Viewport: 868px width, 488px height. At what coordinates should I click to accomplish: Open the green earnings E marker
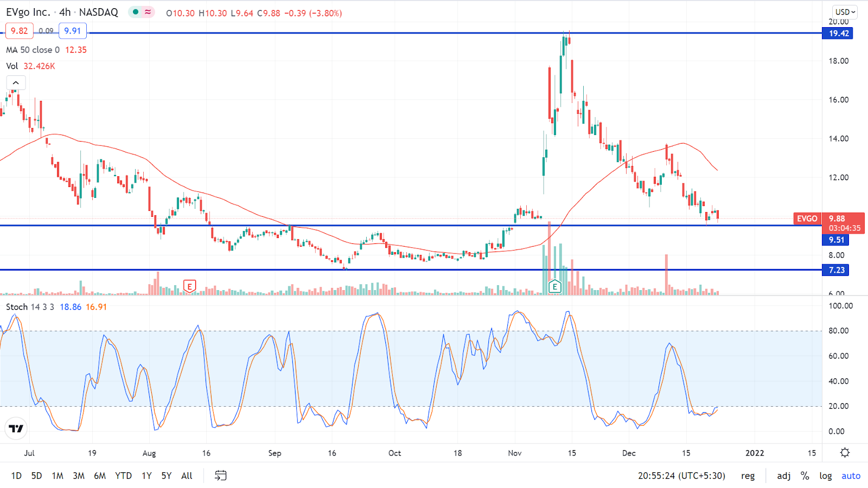[554, 286]
